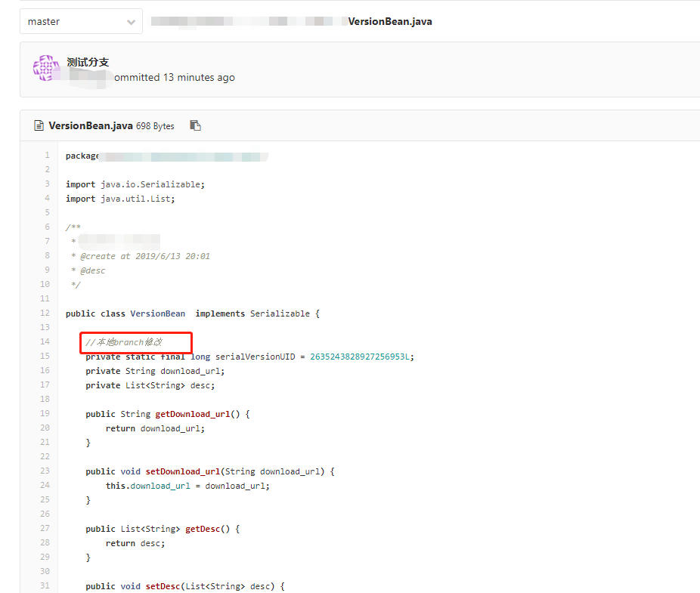Click line number 1 next to package statement
Screen dimensions: 700x593
(47, 155)
